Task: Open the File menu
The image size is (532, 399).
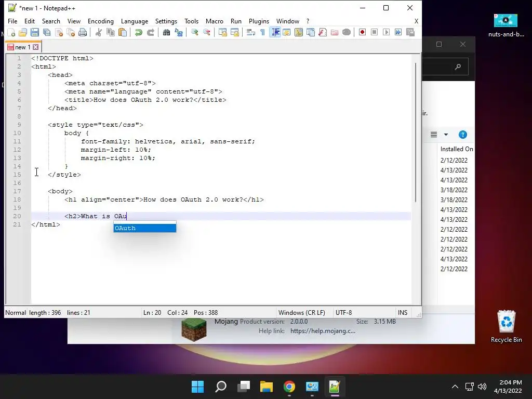Action: (12, 21)
